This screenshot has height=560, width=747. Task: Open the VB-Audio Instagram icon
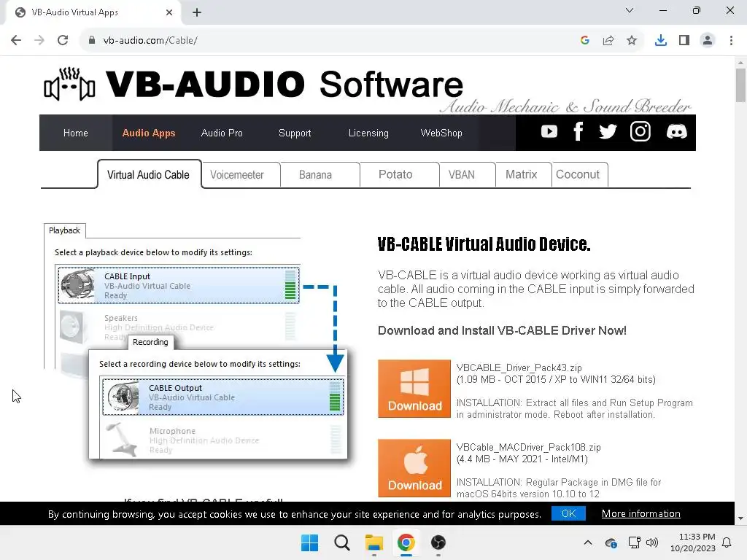click(640, 131)
